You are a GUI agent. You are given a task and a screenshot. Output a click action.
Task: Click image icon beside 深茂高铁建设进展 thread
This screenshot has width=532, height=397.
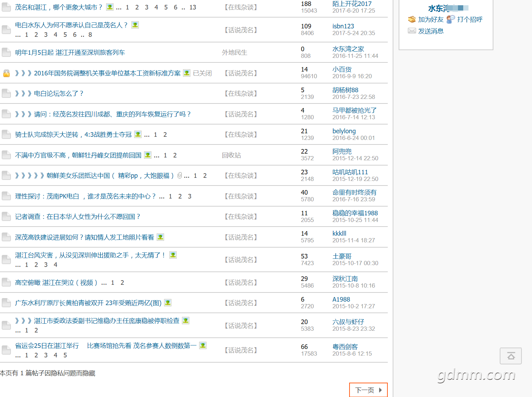(x=160, y=237)
